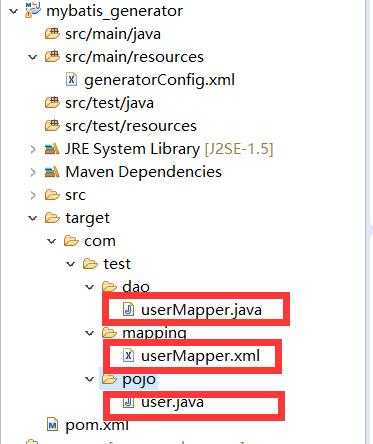
Task: Open pom.xml
Action: click(97, 425)
